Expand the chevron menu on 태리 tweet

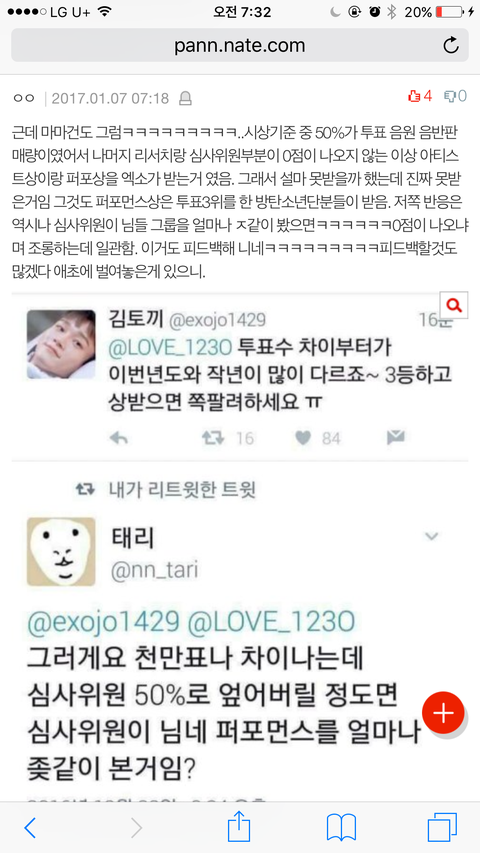click(432, 537)
